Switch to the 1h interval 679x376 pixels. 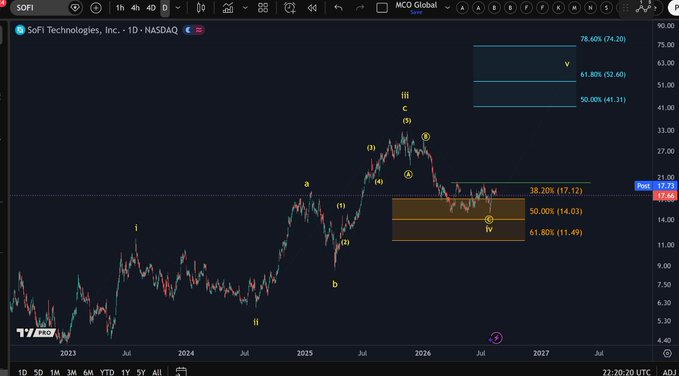pyautogui.click(x=120, y=8)
